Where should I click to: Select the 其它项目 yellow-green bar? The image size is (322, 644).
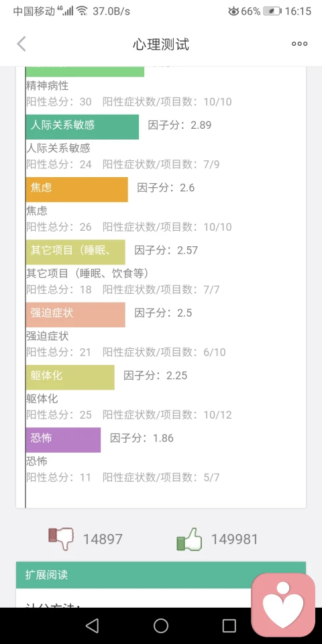pyautogui.click(x=76, y=252)
